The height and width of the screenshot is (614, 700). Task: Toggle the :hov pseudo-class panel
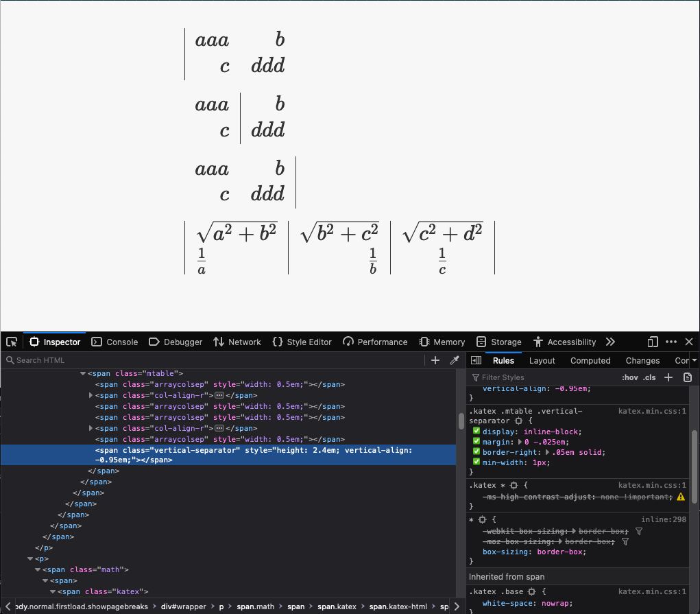[x=629, y=377]
